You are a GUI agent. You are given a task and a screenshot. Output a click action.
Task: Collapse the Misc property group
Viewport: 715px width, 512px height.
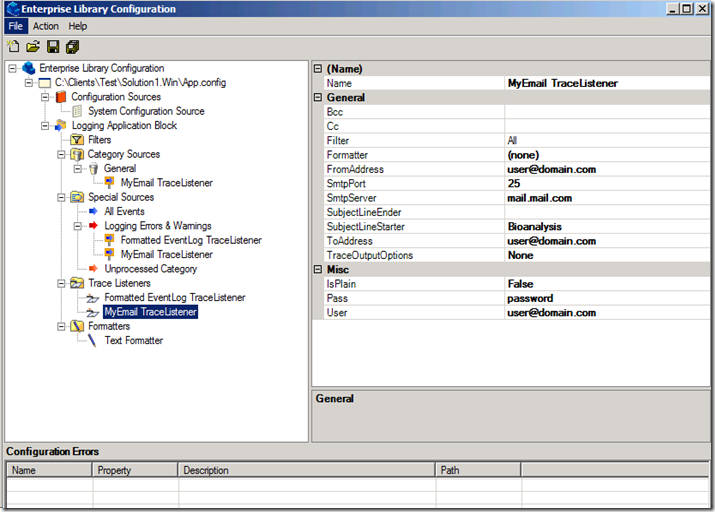point(318,270)
